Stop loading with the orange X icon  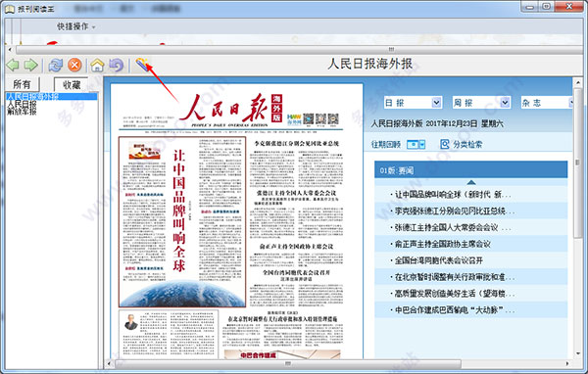click(74, 66)
